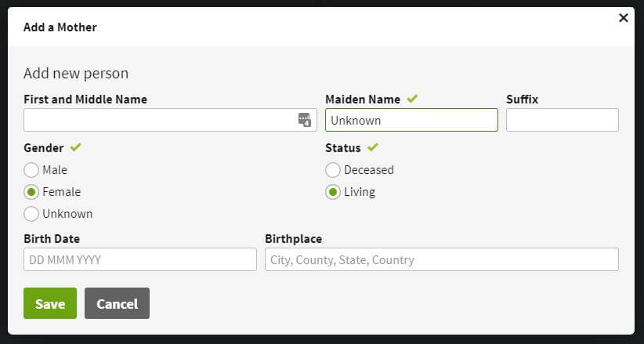644x344 pixels.
Task: Click the green checkmark next to Gender
Action: click(x=75, y=147)
